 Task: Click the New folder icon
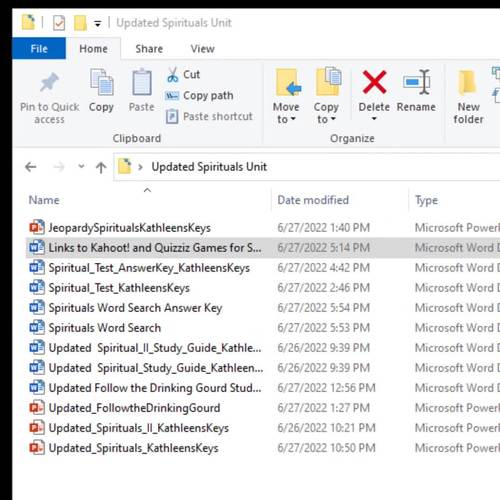(x=467, y=82)
